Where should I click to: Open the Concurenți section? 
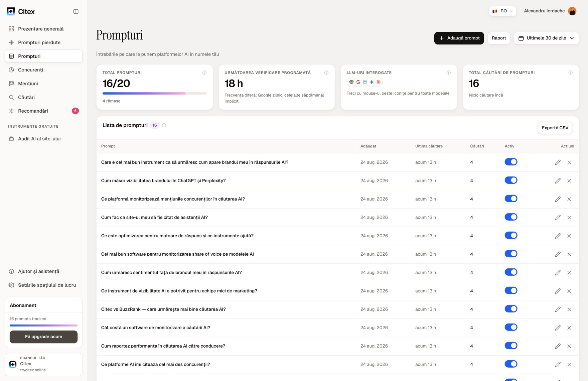click(x=43, y=70)
